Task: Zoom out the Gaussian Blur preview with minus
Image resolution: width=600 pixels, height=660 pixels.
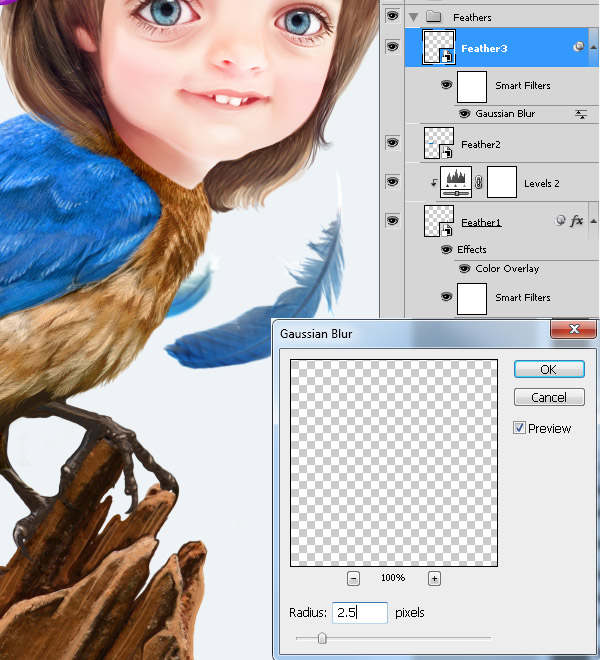Action: (353, 578)
